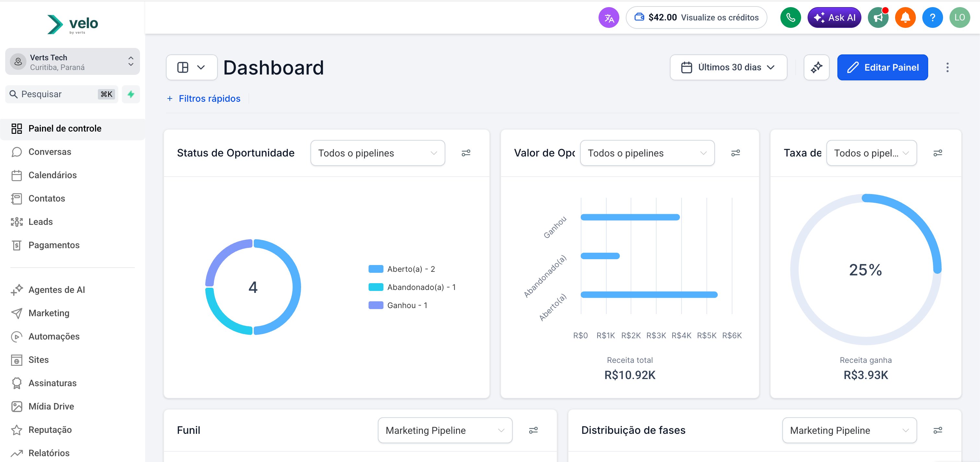The width and height of the screenshot is (980, 462).
Task: Click the Agentes de AI sparkle icon
Action: click(x=17, y=290)
